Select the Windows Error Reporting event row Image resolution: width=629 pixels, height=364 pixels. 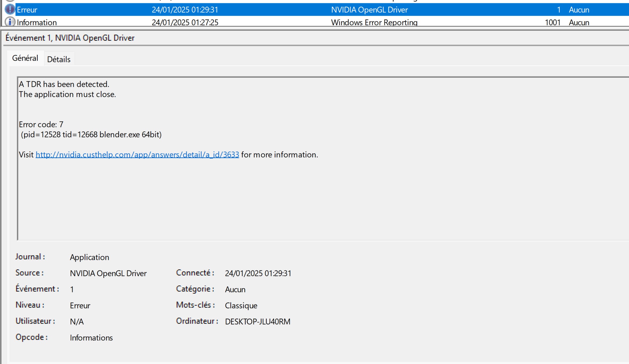click(374, 22)
